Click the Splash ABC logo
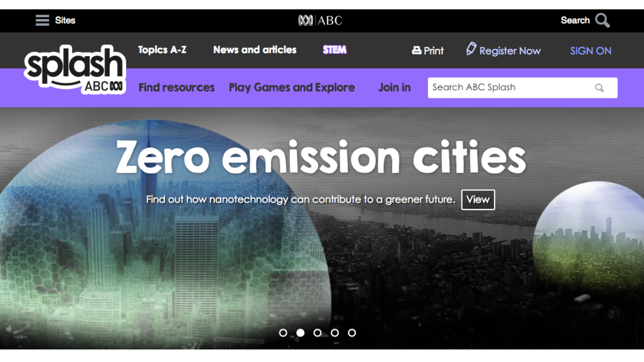Viewport: 644px width, 362px height. click(75, 69)
